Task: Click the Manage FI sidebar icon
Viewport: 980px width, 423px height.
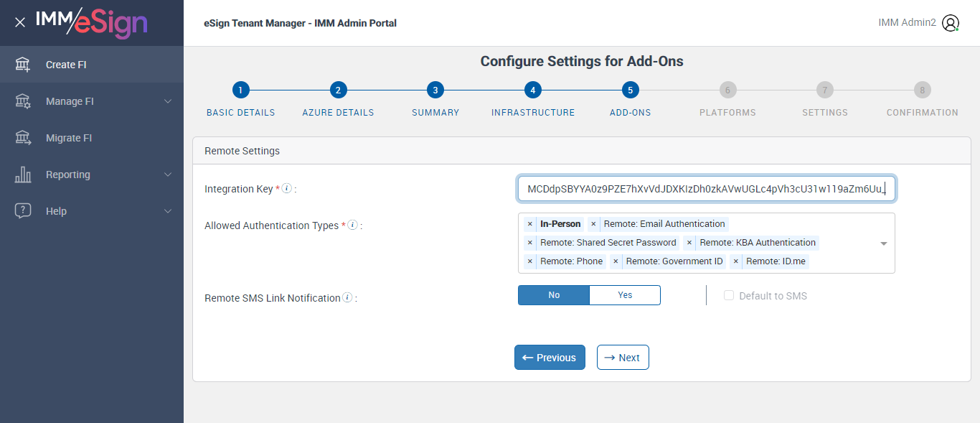Action: tap(23, 101)
